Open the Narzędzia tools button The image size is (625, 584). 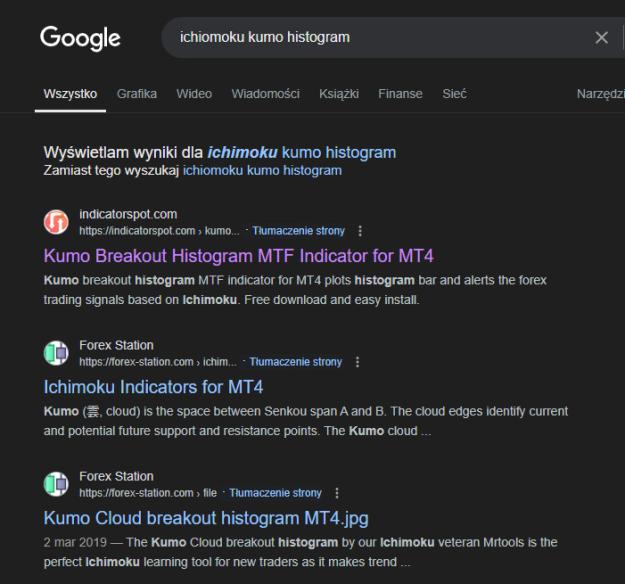pyautogui.click(x=601, y=94)
